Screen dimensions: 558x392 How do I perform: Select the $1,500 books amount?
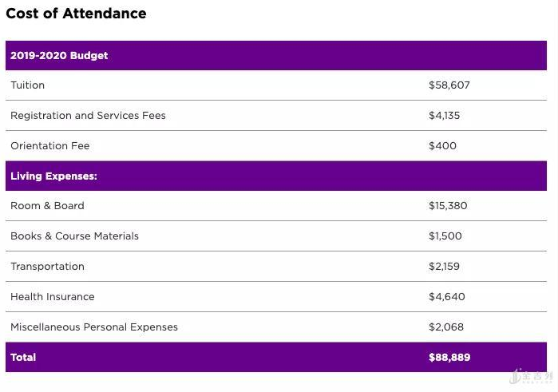coord(445,236)
